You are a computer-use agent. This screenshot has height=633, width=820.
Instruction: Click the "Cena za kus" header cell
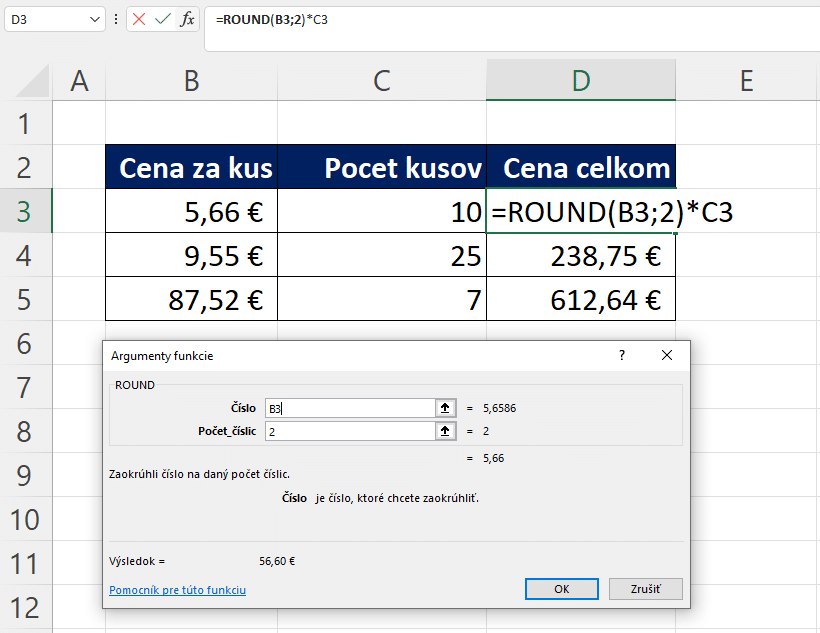point(191,167)
